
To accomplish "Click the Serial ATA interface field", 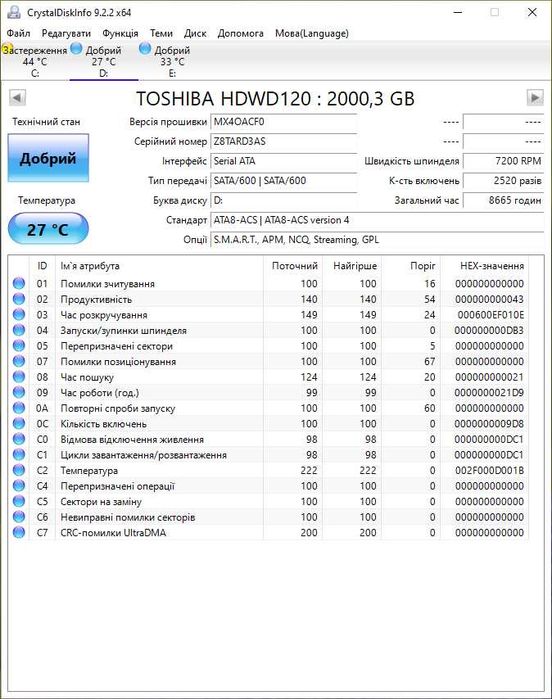I will point(284,161).
